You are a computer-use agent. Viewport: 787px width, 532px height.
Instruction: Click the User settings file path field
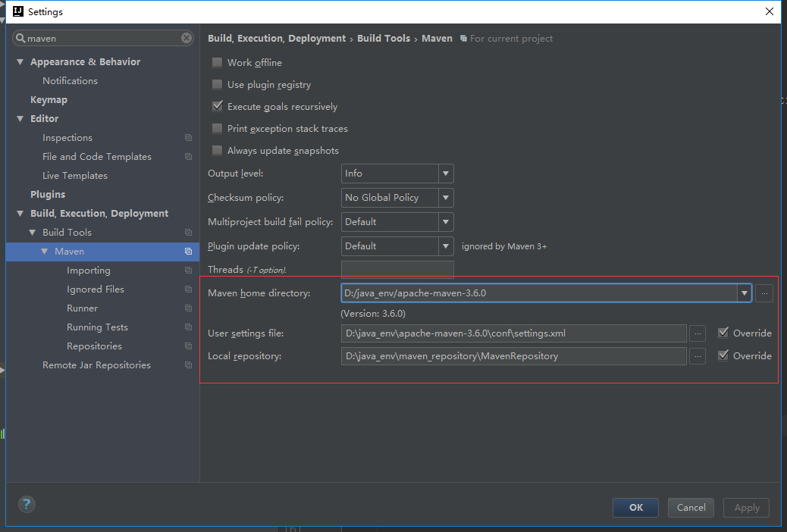click(x=513, y=333)
